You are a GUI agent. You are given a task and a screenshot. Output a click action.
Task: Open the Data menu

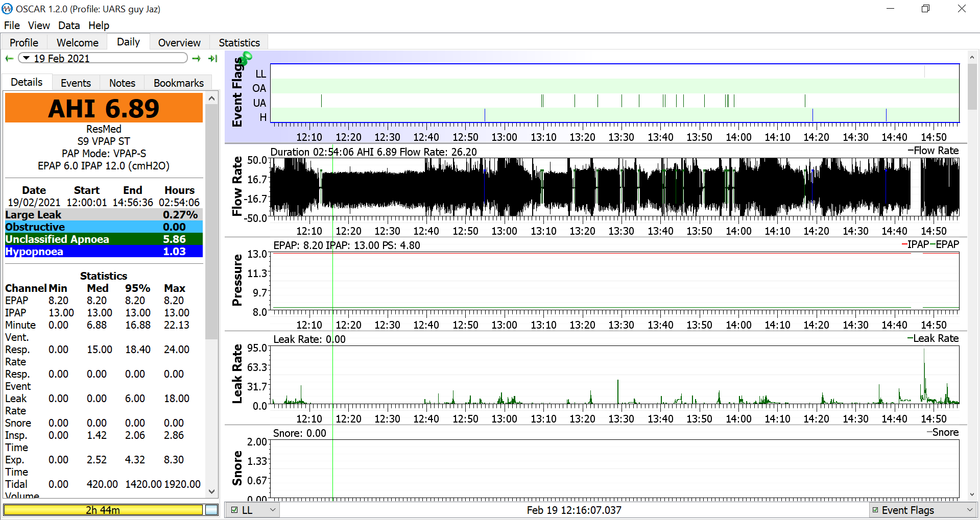tap(69, 26)
